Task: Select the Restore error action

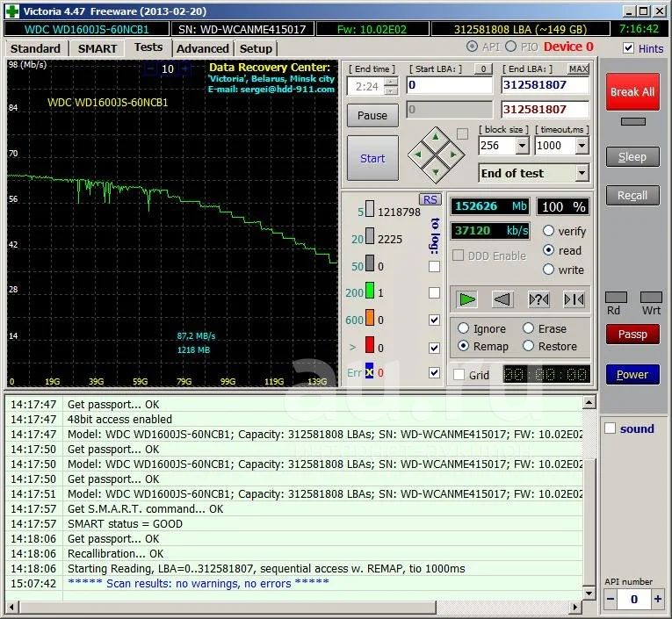Action: tap(529, 346)
